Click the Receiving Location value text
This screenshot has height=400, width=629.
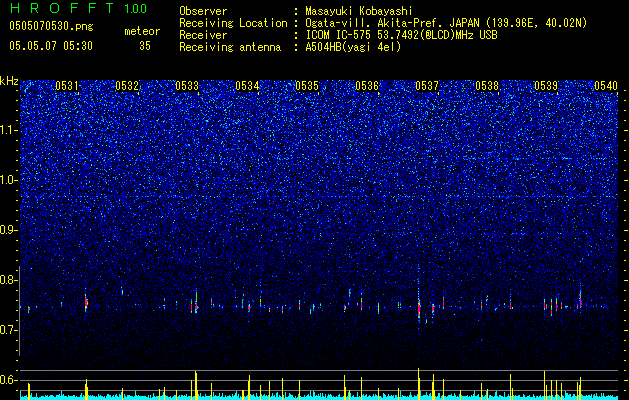pos(446,23)
